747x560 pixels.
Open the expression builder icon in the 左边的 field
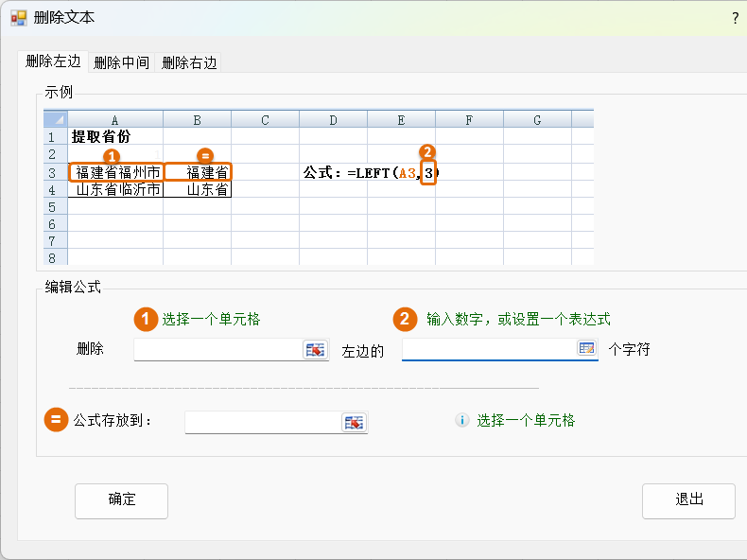[x=587, y=348]
